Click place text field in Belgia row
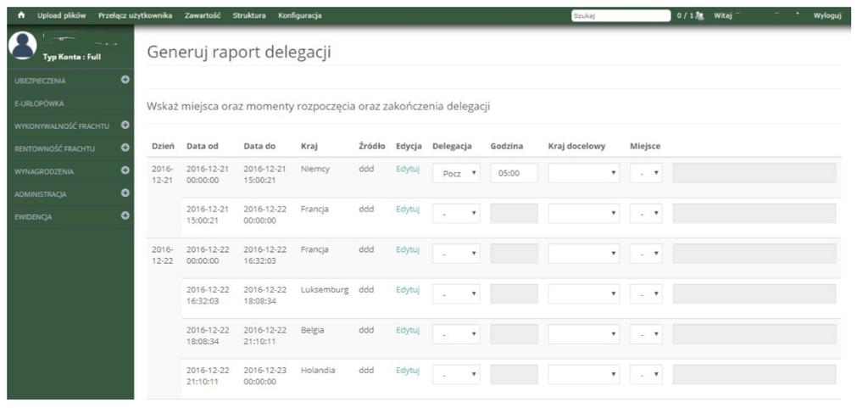This screenshot has height=408, width=868. [x=754, y=334]
